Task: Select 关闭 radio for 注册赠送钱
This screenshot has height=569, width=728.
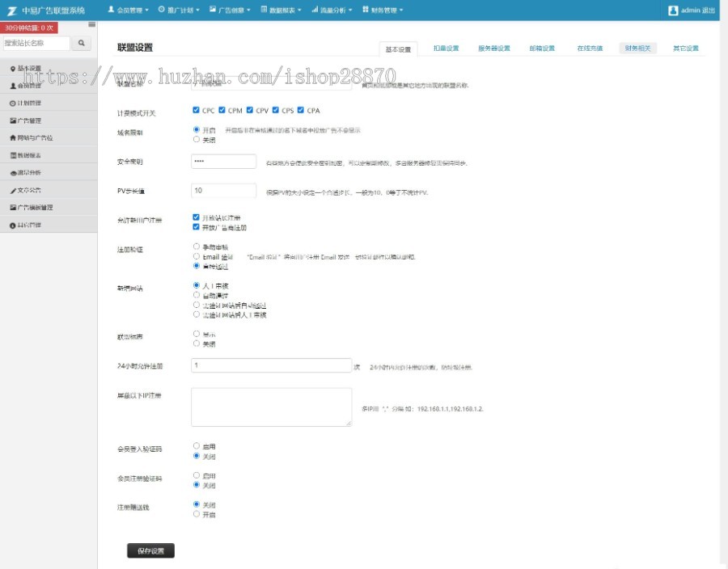Action: click(197, 504)
